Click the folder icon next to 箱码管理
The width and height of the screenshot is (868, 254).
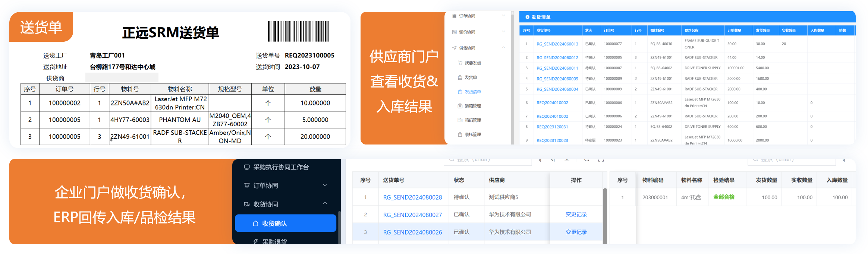(x=460, y=120)
